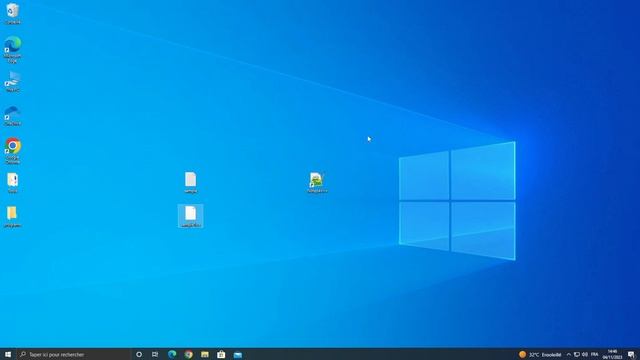Viewport: 640px width, 360px height.
Task: Select the Microsoft Edge desktop shortcut
Action: 13,49
